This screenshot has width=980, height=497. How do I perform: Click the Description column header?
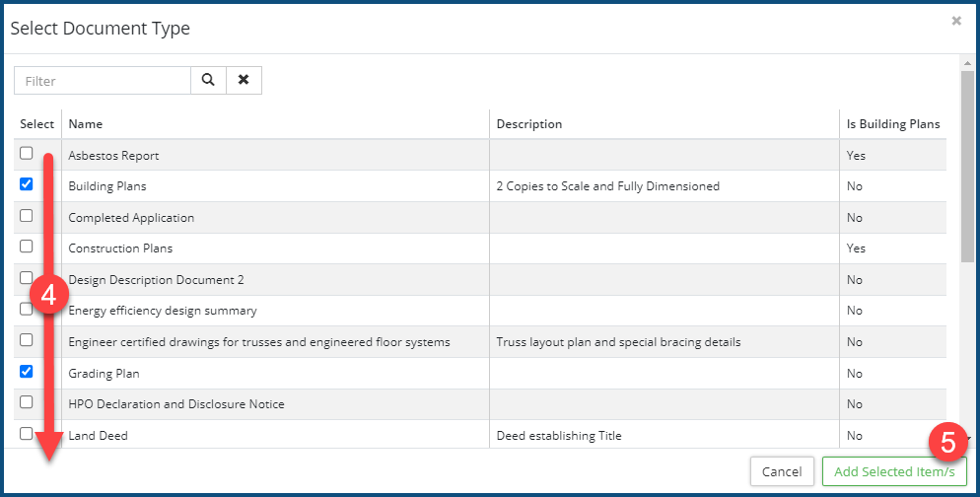[x=529, y=124]
